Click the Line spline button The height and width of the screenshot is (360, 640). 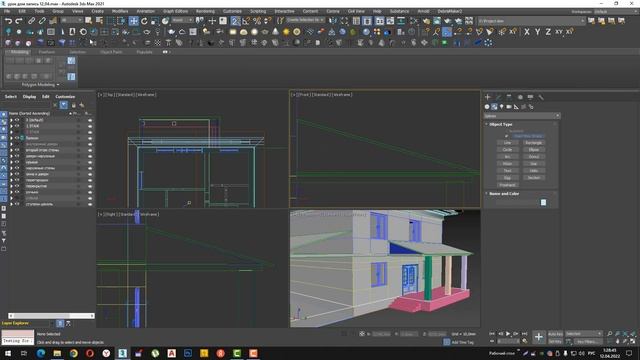(x=507, y=143)
